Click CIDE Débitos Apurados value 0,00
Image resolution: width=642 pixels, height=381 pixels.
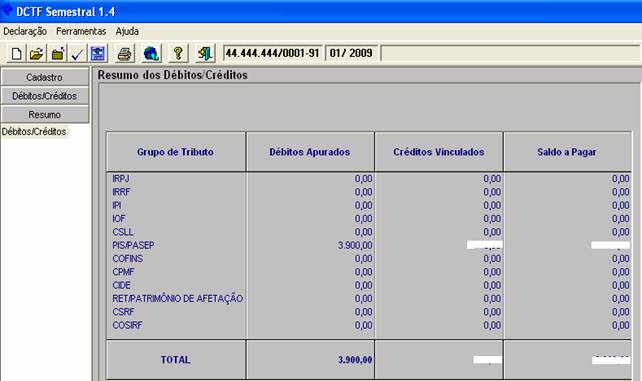coord(364,285)
